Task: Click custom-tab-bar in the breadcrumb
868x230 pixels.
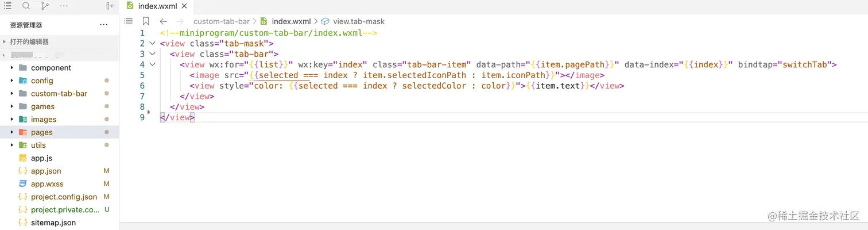Action: tap(222, 21)
